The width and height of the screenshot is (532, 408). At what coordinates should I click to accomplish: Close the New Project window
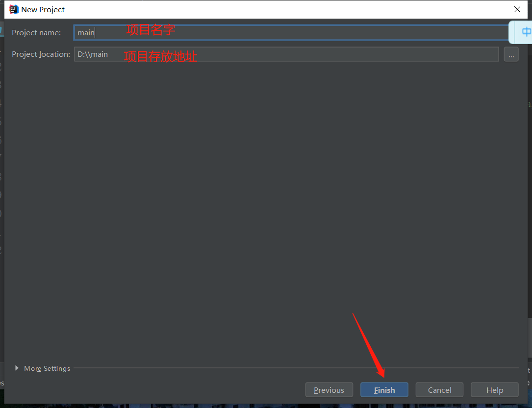tap(517, 9)
